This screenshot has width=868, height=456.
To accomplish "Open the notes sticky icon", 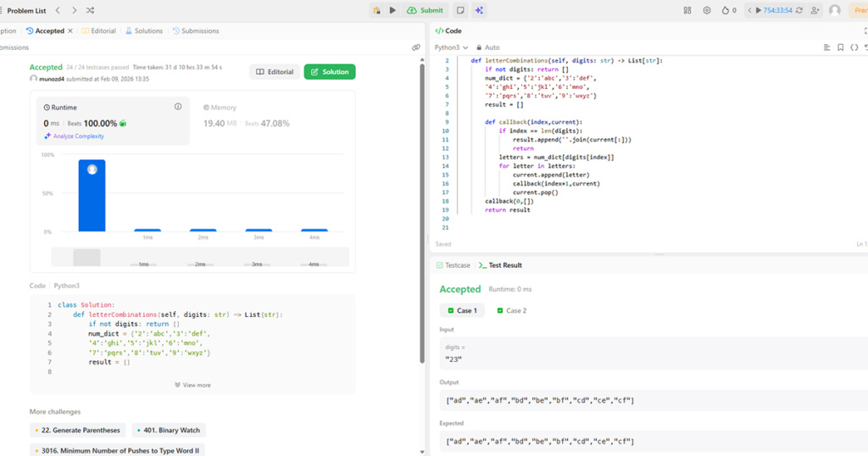I will (460, 10).
